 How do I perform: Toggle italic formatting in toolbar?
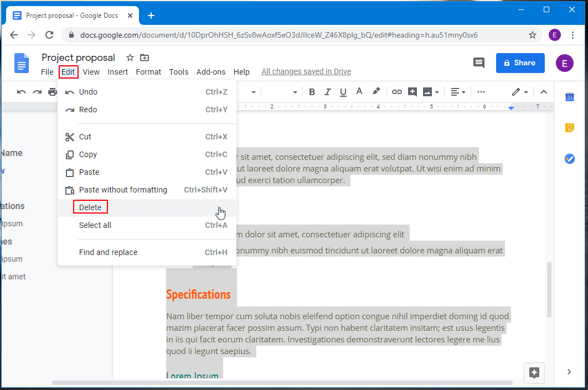[327, 92]
